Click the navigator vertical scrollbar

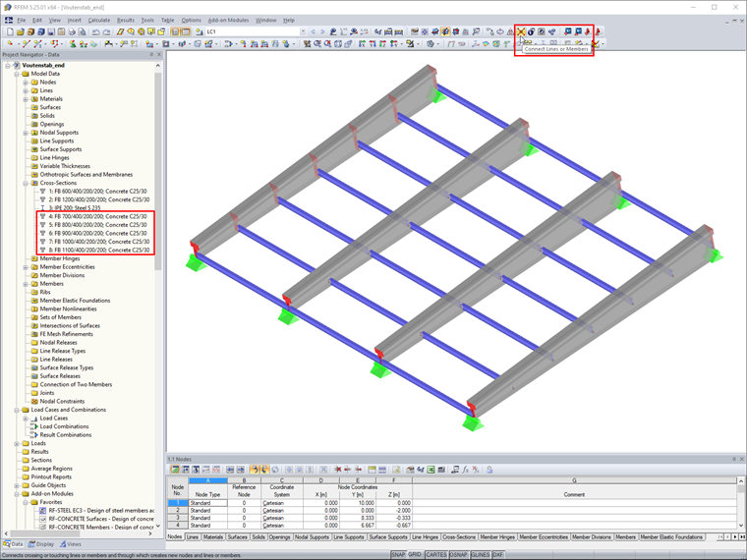(158, 171)
